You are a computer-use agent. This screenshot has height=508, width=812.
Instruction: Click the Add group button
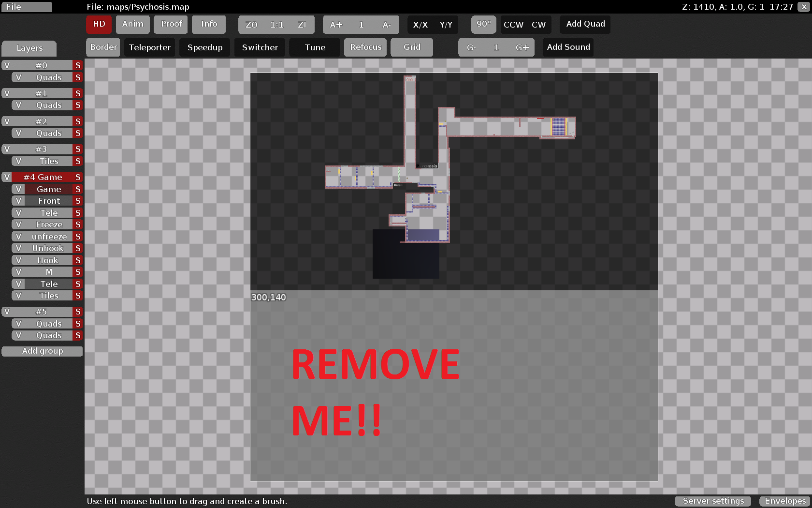click(x=43, y=351)
